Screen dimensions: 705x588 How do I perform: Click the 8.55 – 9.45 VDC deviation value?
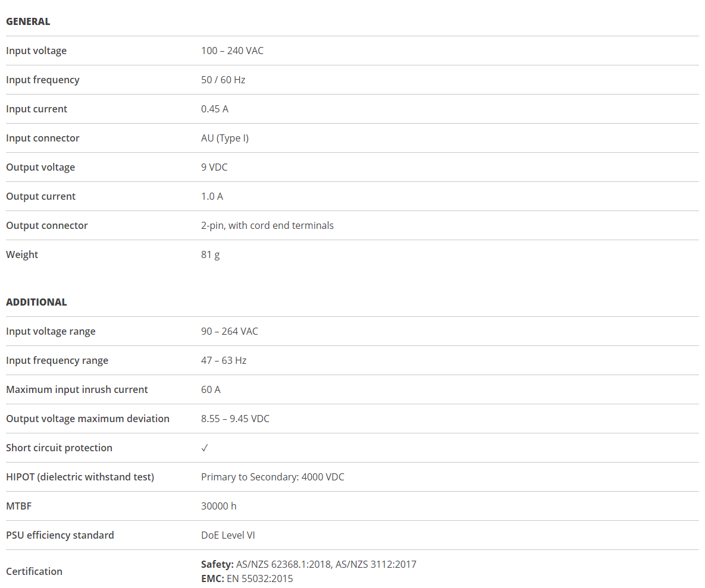(x=235, y=419)
